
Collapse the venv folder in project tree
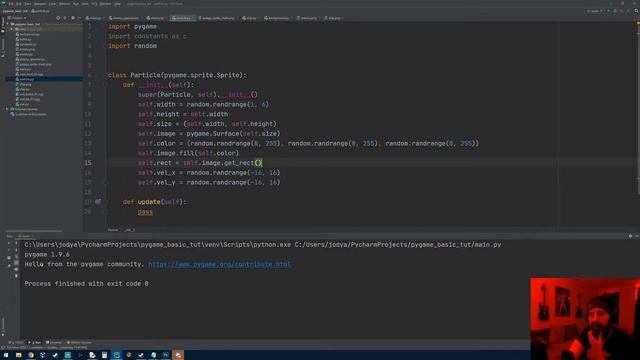pos(12,29)
